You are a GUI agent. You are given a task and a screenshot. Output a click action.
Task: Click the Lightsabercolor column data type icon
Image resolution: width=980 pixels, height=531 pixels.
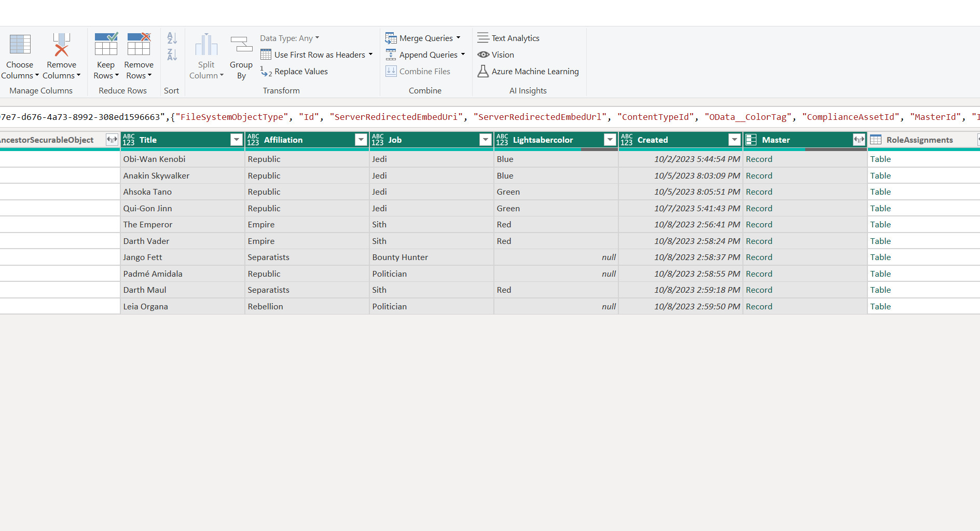[502, 140]
